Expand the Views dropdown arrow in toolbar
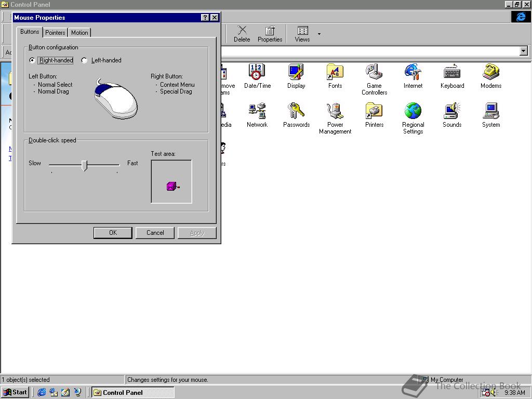Image resolution: width=532 pixels, height=399 pixels. pos(319,34)
